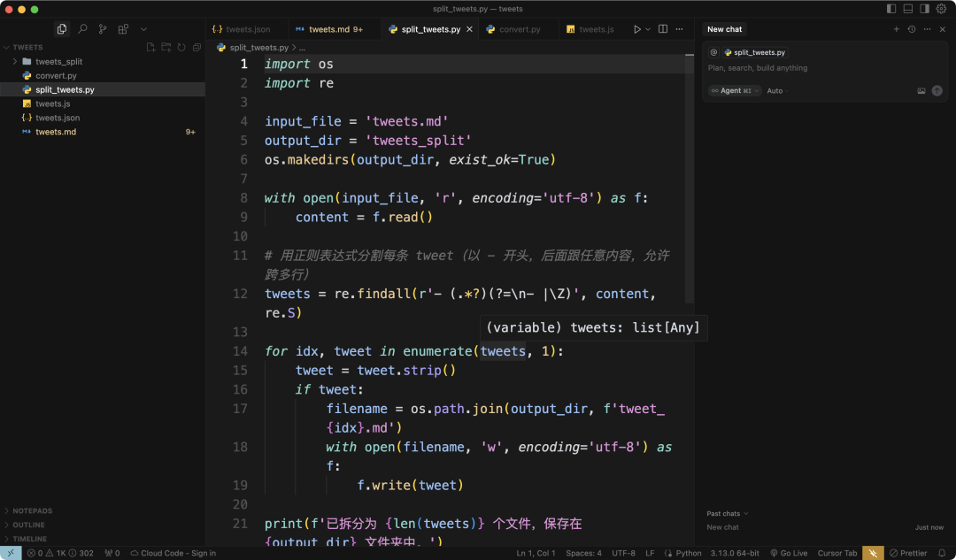Switch to the convert.py editor tab
Image resolution: width=956 pixels, height=560 pixels.
(519, 29)
